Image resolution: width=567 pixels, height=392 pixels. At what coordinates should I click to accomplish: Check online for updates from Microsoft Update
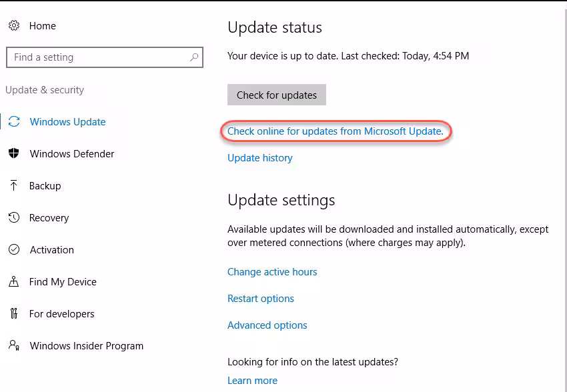335,131
